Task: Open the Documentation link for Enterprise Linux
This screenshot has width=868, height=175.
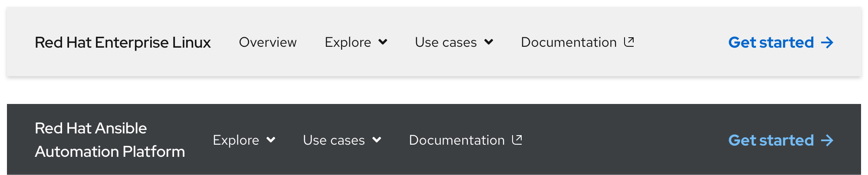Action: click(569, 42)
